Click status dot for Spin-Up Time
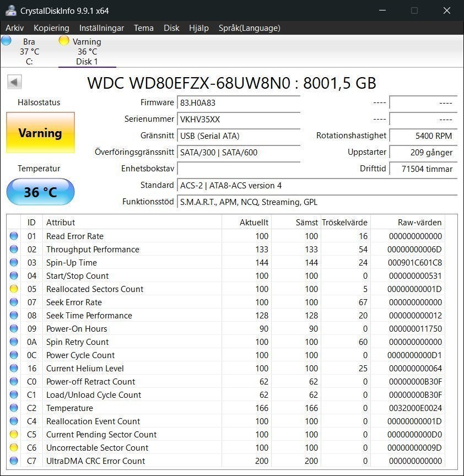Image resolution: width=464 pixels, height=476 pixels. pyautogui.click(x=14, y=262)
